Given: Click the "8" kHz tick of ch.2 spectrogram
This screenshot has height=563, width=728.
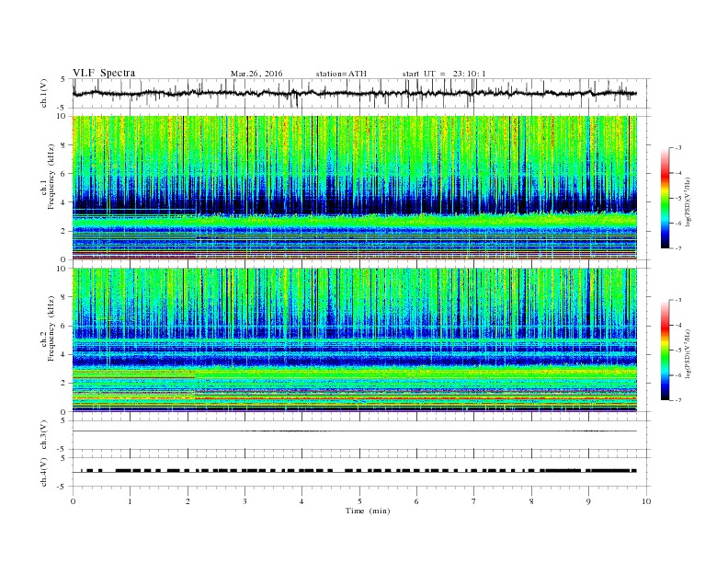Looking at the screenshot, I should (x=64, y=297).
